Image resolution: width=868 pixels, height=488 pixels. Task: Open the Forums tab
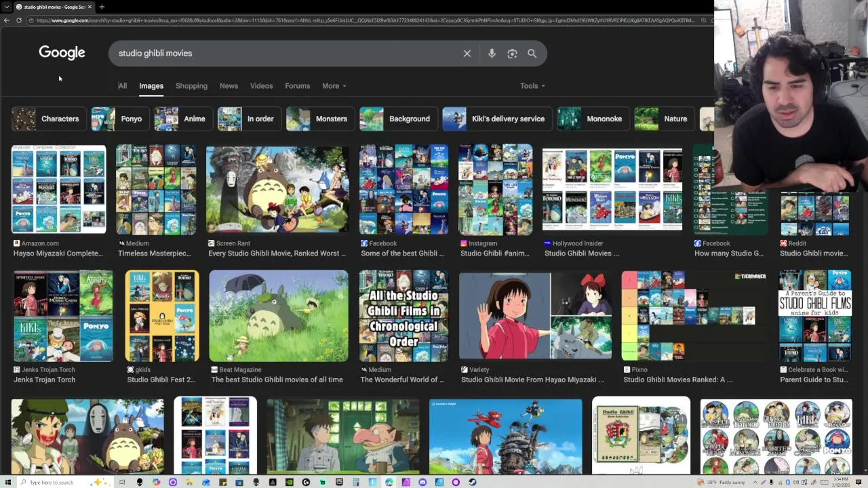point(297,86)
